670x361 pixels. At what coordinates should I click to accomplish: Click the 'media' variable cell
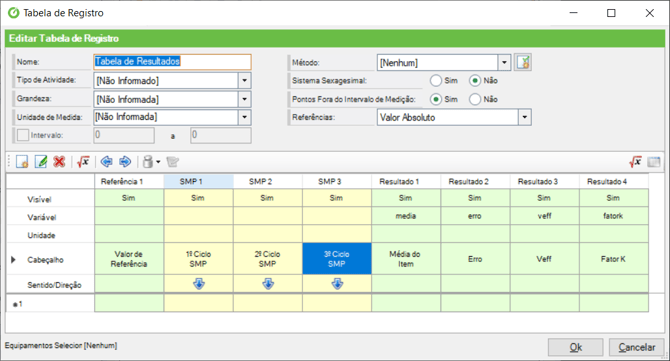[x=406, y=216]
